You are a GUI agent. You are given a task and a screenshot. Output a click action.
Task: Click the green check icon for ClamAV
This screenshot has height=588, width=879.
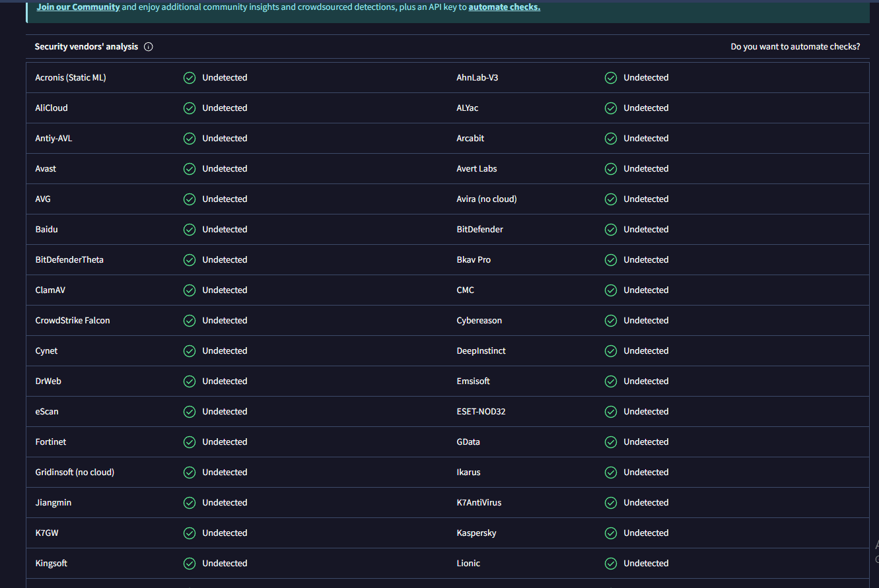pos(190,290)
